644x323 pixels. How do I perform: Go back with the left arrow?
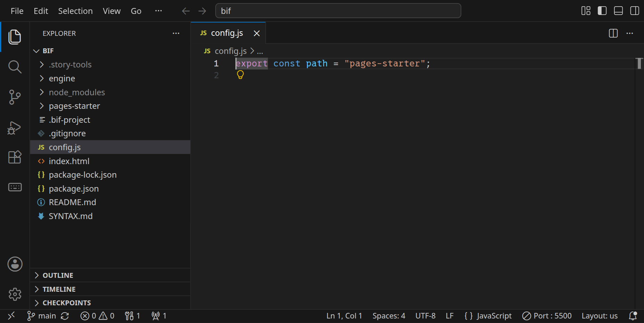click(186, 11)
